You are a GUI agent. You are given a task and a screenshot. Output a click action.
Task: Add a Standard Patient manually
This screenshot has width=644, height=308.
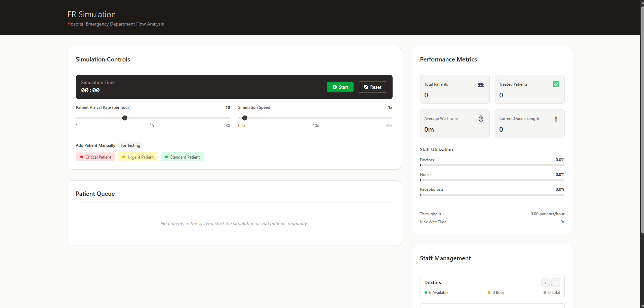pyautogui.click(x=182, y=157)
